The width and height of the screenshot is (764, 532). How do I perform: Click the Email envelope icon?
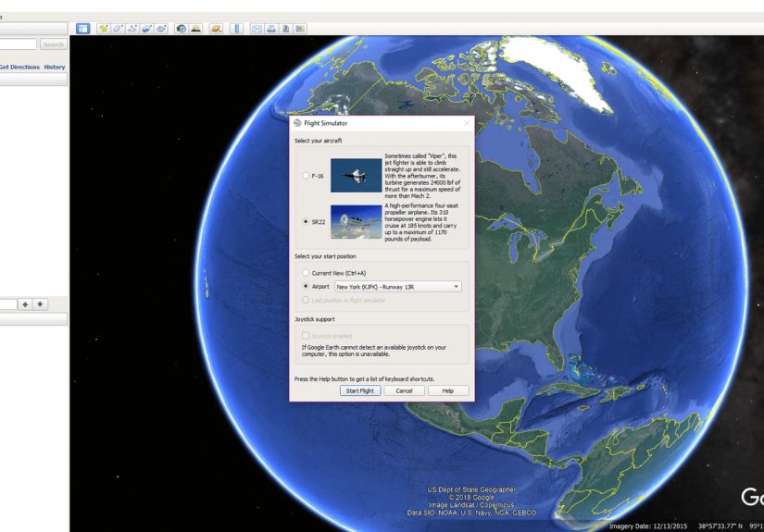[x=257, y=29]
